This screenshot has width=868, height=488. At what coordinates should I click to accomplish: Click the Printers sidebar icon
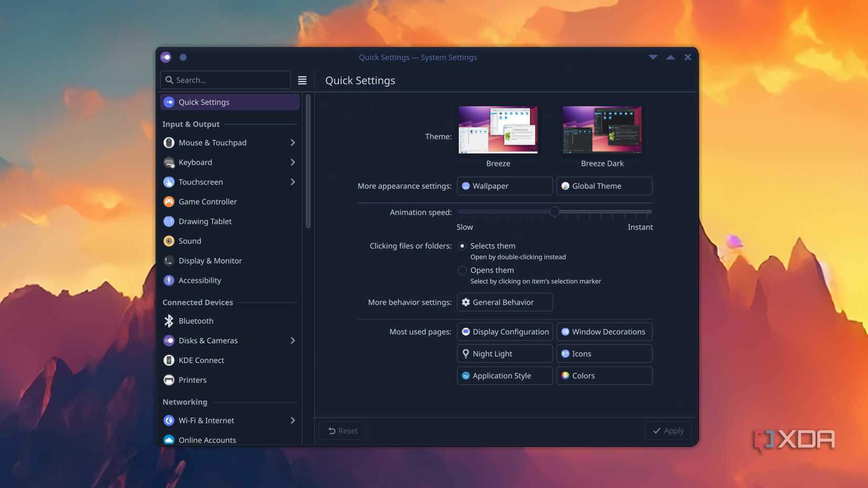[169, 380]
